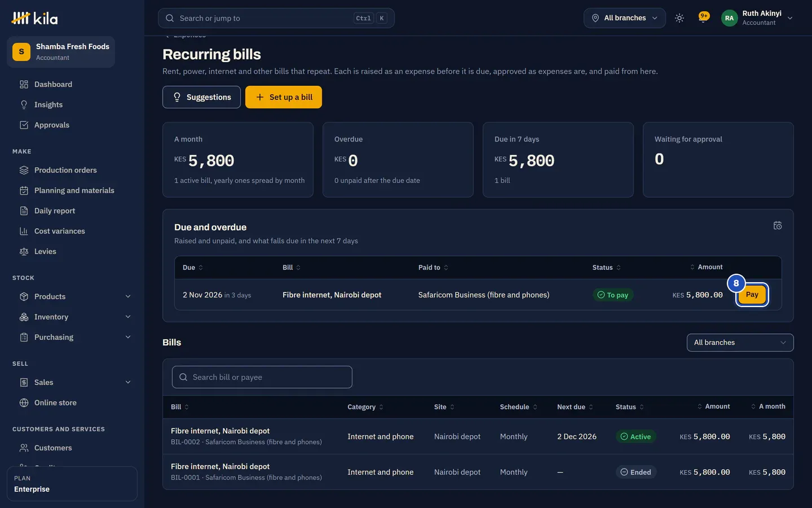Open the calendar-clock icon in Due and overdue
The width and height of the screenshot is (812, 508).
pos(778,226)
